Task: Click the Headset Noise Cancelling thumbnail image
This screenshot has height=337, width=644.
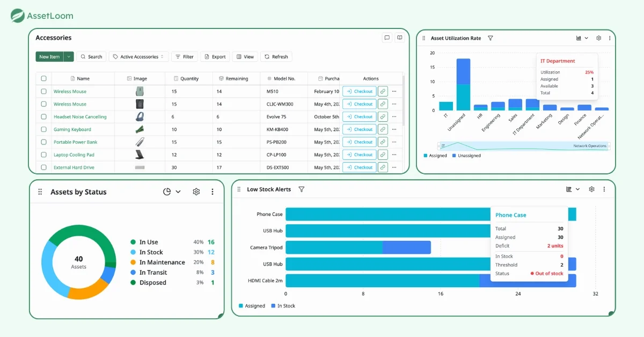Action: pyautogui.click(x=140, y=116)
